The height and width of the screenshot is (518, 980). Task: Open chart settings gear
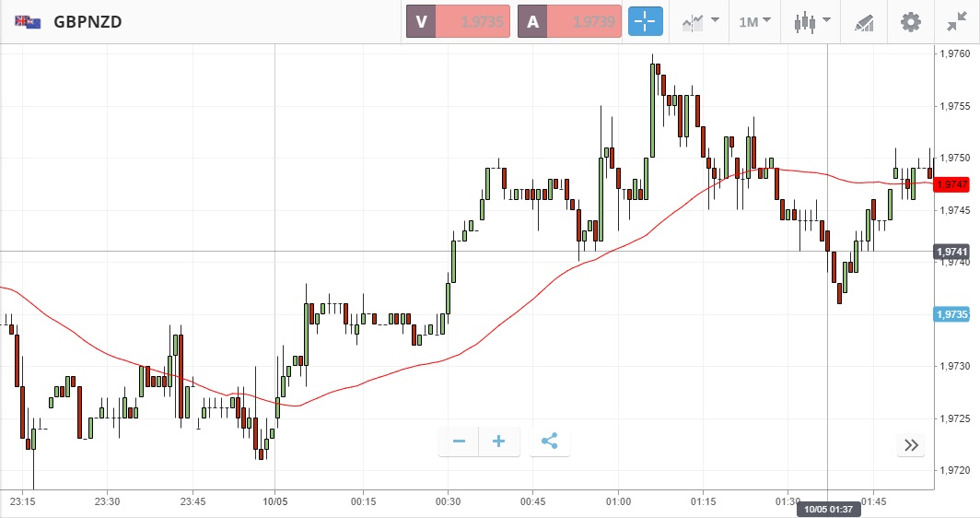tap(910, 21)
